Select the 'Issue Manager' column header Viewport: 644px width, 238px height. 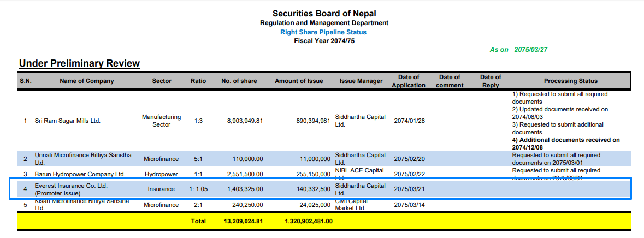coord(361,81)
